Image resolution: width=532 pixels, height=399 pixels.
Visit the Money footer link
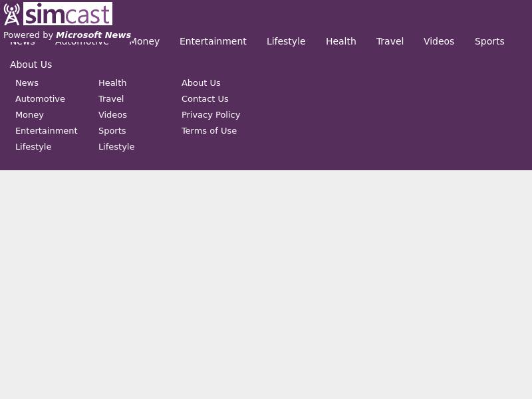(x=29, y=115)
